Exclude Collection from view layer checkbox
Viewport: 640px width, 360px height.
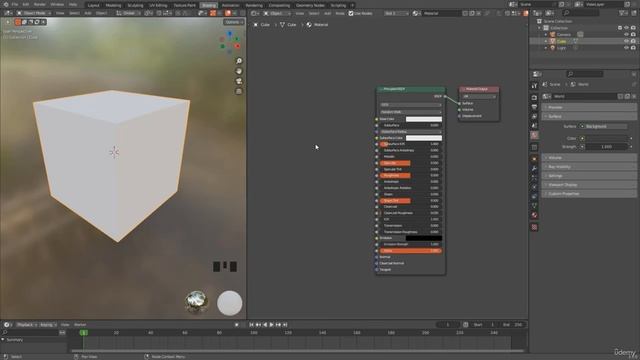pyautogui.click(x=620, y=28)
